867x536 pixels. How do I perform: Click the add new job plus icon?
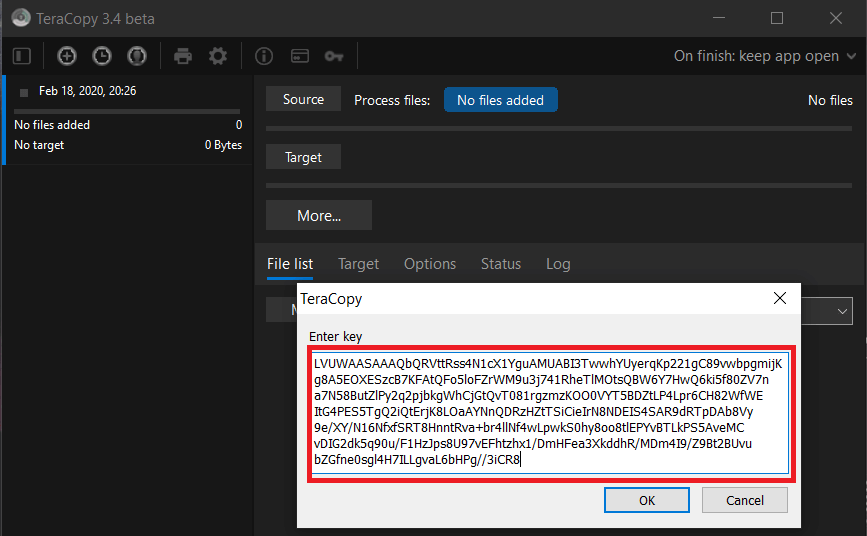click(x=67, y=56)
